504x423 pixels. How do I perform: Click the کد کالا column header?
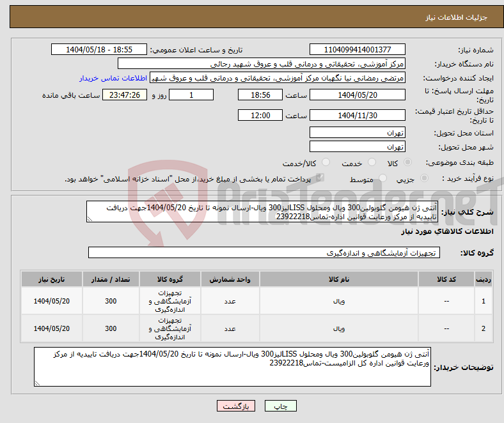pos(446,279)
